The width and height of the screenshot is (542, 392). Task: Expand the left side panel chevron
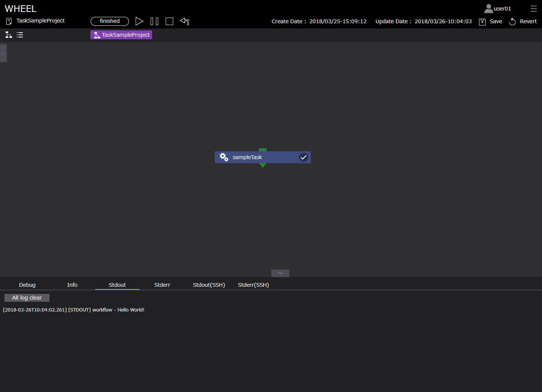[3, 53]
